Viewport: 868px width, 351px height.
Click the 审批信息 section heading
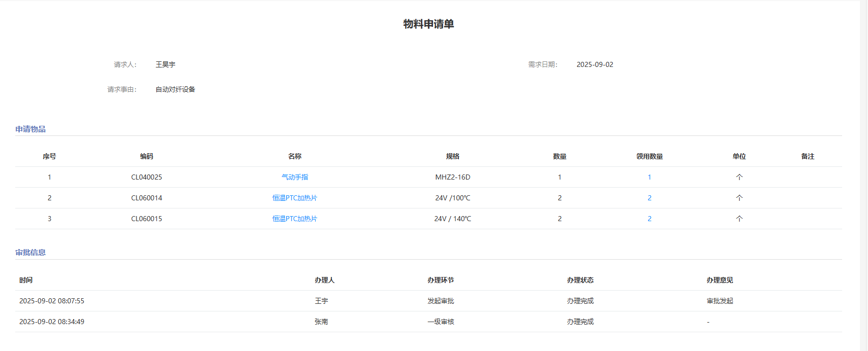pos(30,252)
